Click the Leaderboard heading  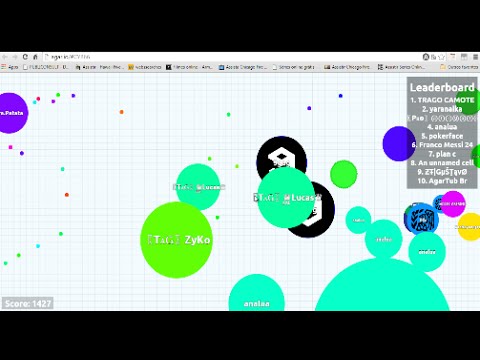442,87
